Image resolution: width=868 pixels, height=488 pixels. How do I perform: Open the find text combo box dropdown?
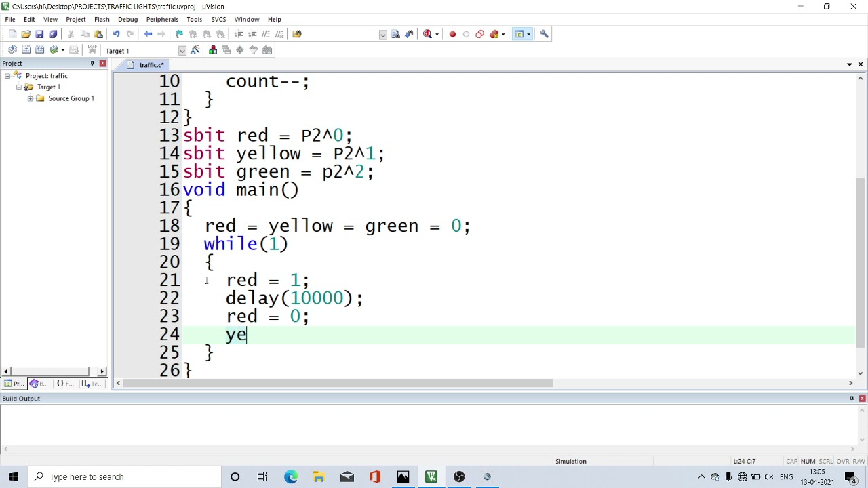pyautogui.click(x=382, y=35)
